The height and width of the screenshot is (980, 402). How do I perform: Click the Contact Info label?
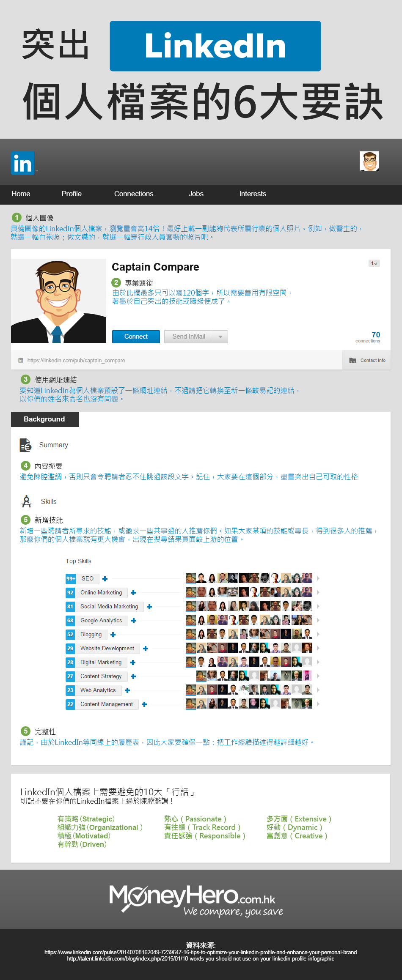[373, 360]
